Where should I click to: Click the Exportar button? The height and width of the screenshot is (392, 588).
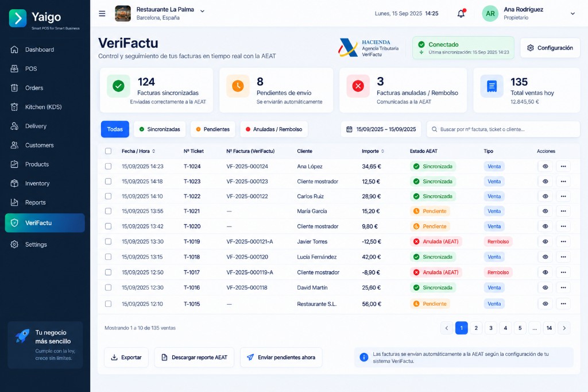pos(126,357)
